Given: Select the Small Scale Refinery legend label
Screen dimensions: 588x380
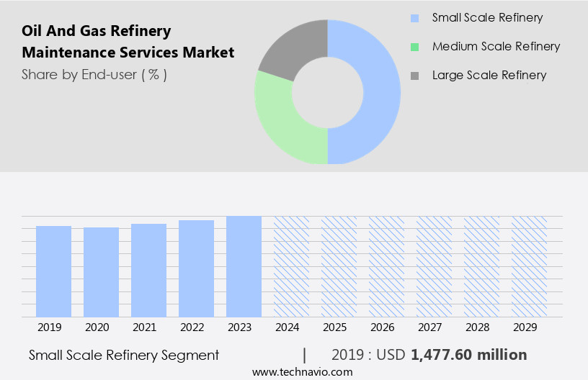Looking at the screenshot, I should point(487,18).
